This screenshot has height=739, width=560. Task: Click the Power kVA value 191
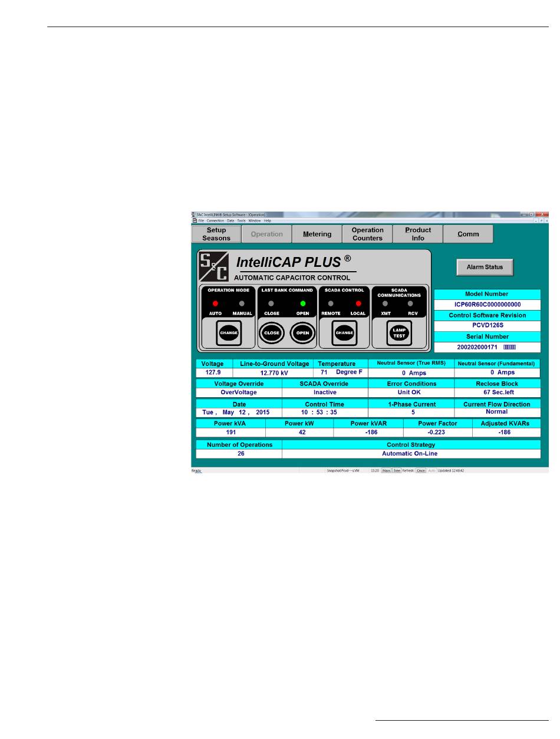click(230, 432)
